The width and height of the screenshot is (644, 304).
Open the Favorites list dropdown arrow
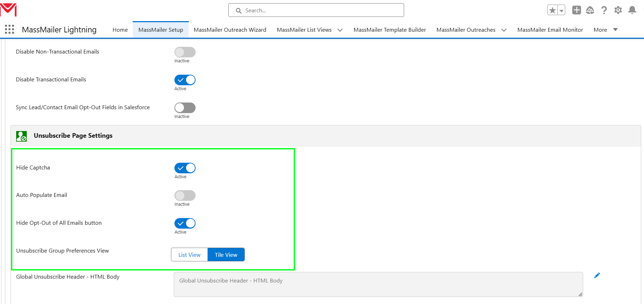[561, 10]
